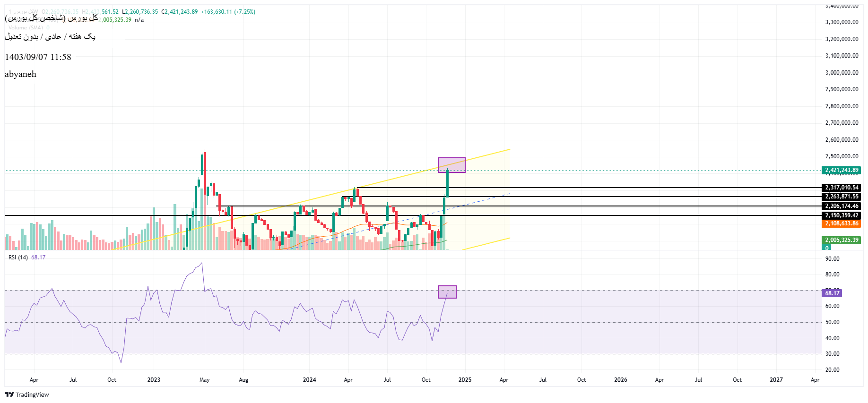Select the 2,317,010.54 horizontal level label
868x403 pixels.
[841, 188]
